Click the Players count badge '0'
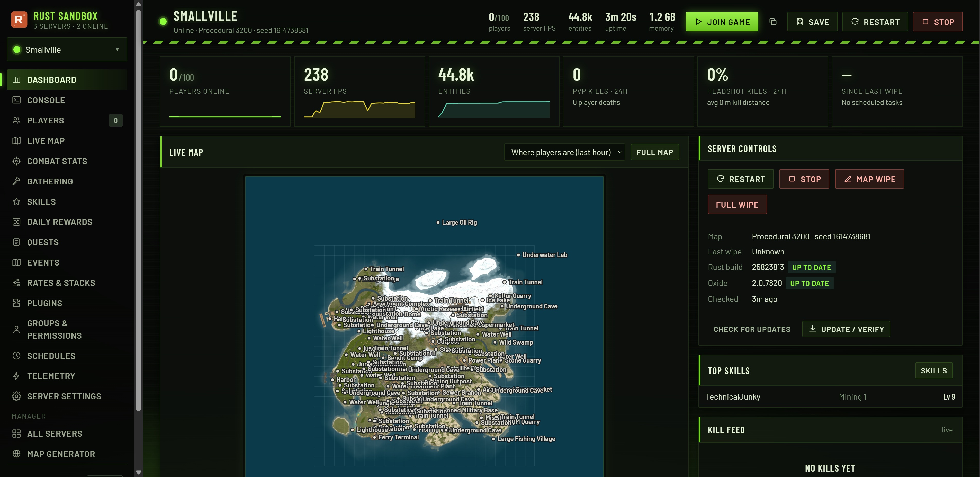This screenshot has width=980, height=477. (x=116, y=121)
